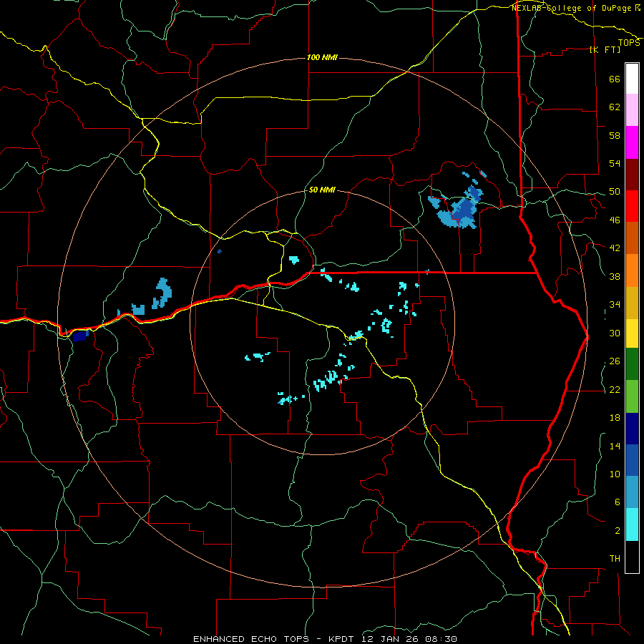Click the "54" legend value
Image resolution: width=644 pixels, height=644 pixels.
[x=615, y=164]
